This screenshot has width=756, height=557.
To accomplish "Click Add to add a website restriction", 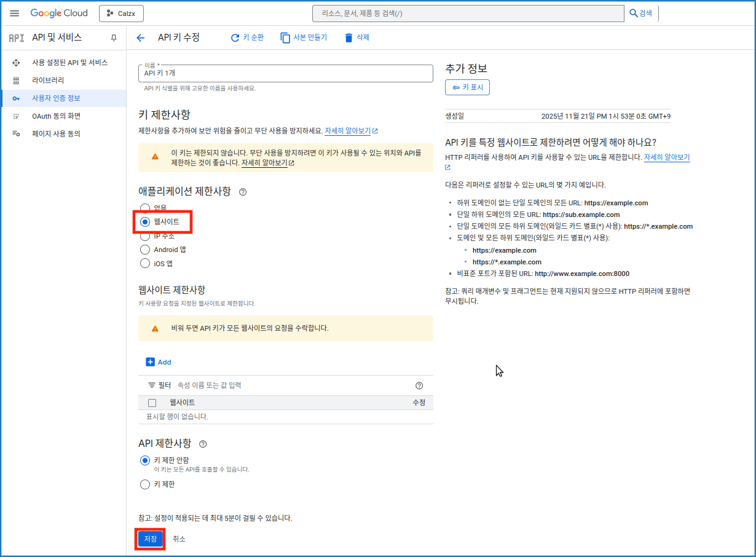I will tap(159, 362).
